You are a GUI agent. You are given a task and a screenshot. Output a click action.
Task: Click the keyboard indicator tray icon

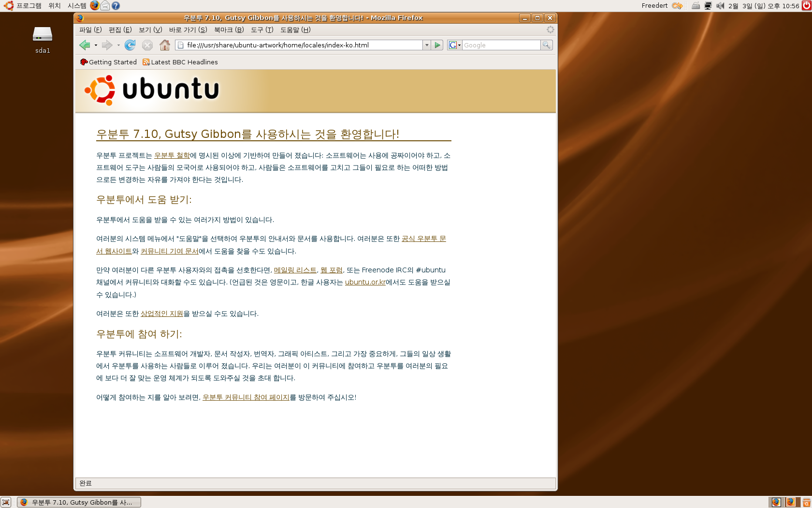[x=696, y=6]
